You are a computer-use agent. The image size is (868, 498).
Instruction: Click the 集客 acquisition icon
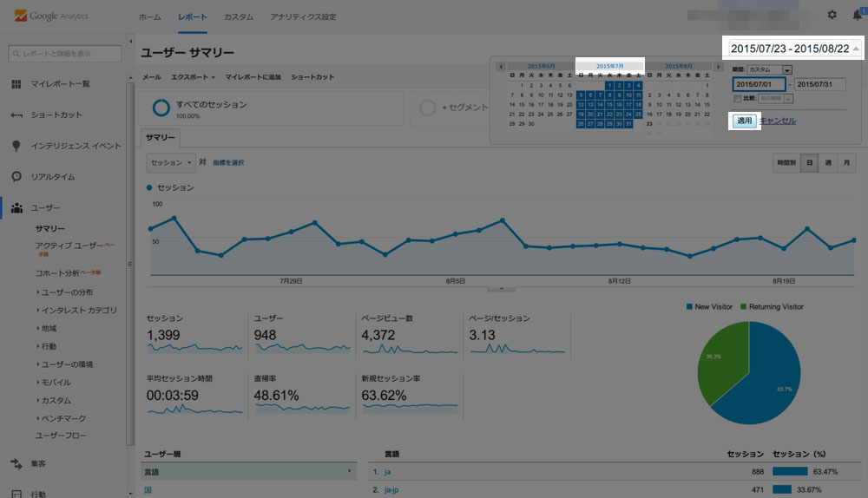(x=16, y=463)
